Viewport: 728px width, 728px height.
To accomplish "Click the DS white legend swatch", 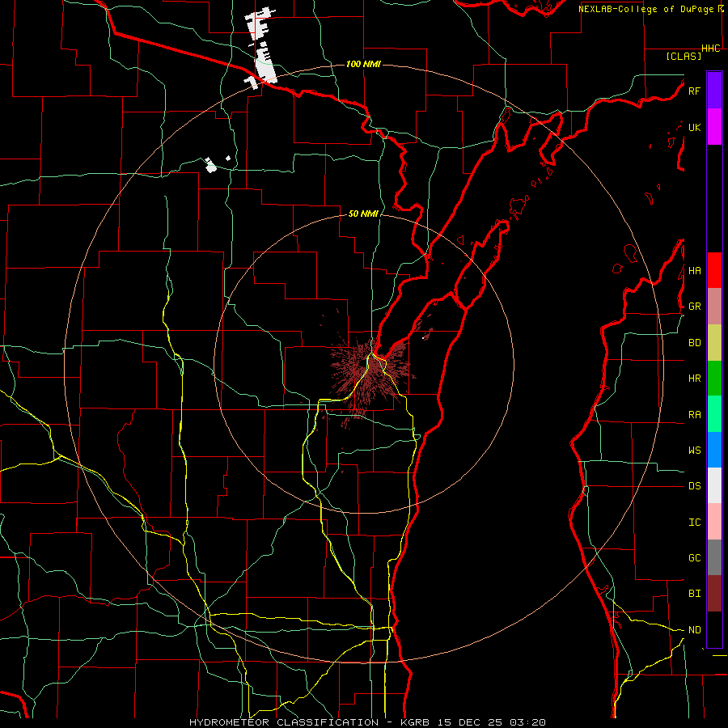I will (x=714, y=485).
